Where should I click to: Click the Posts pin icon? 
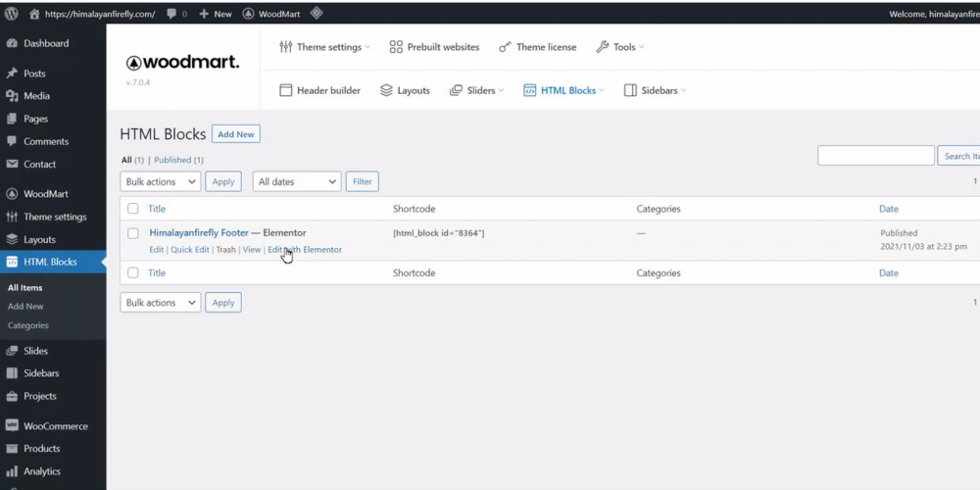(x=12, y=73)
